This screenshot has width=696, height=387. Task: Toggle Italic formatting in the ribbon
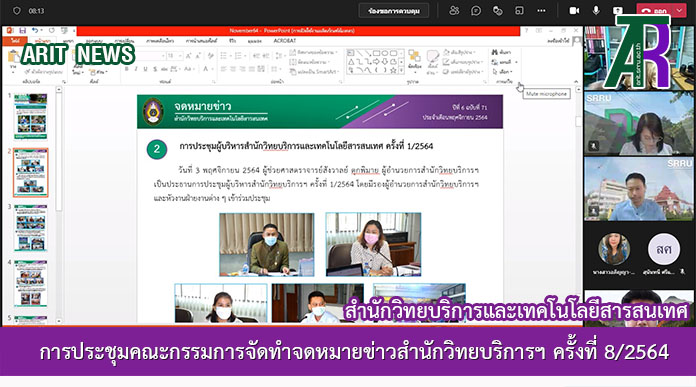tap(136, 69)
